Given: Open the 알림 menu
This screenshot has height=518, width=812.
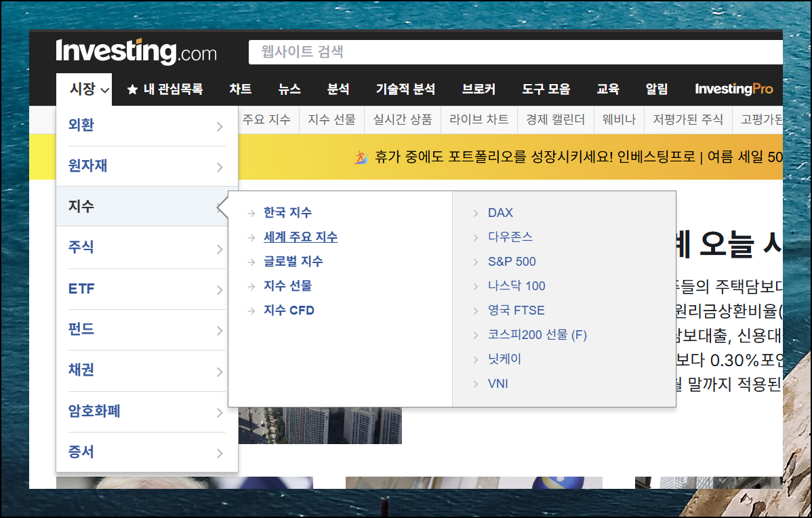Looking at the screenshot, I should [x=657, y=89].
